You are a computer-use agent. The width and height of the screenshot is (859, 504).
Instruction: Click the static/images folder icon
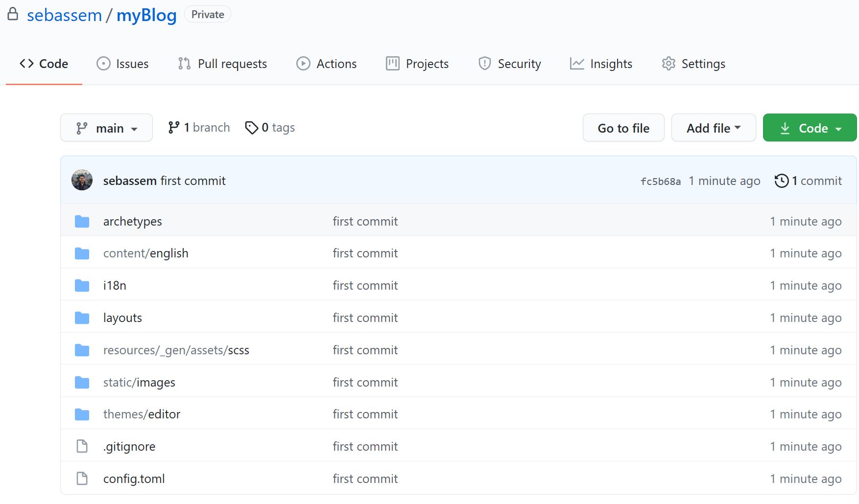click(x=82, y=383)
